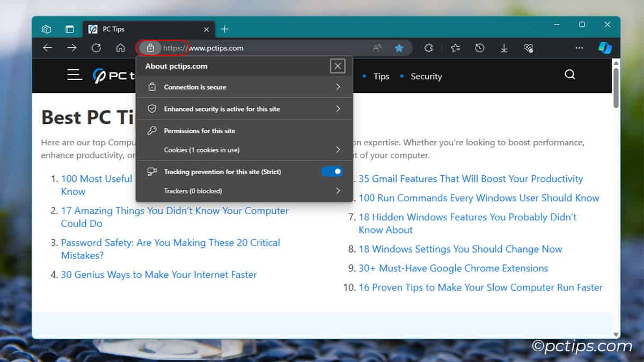Open the Extensions puzzle icon
Viewport: 644px width, 362px height.
428,48
